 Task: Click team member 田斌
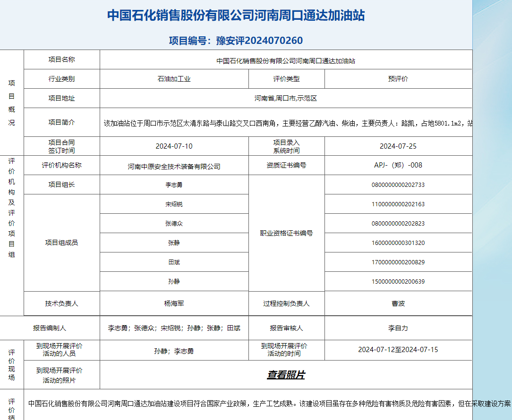pyautogui.click(x=174, y=262)
